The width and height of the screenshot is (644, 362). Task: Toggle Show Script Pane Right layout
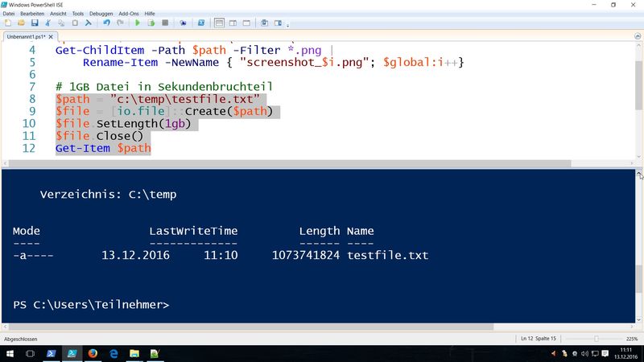[233, 23]
